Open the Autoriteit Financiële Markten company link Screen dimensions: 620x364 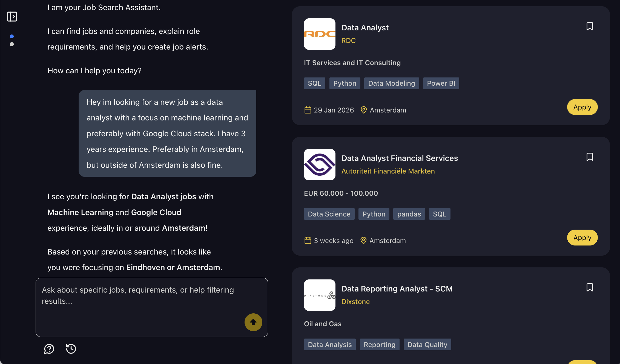pyautogui.click(x=388, y=171)
